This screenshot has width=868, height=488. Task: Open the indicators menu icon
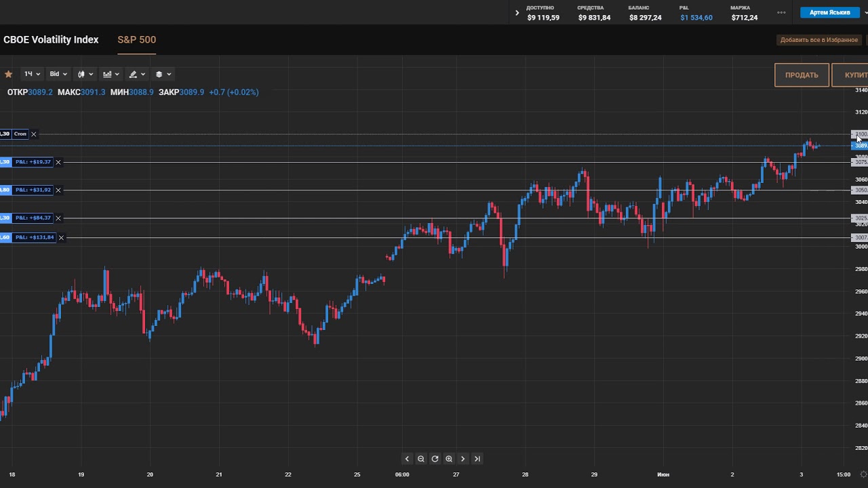click(x=111, y=74)
